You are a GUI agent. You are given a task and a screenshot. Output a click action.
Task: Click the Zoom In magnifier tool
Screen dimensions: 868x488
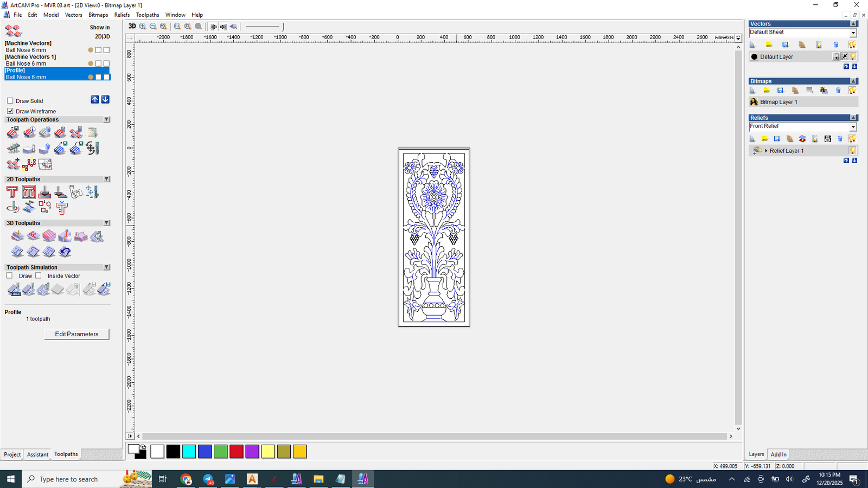point(143,26)
